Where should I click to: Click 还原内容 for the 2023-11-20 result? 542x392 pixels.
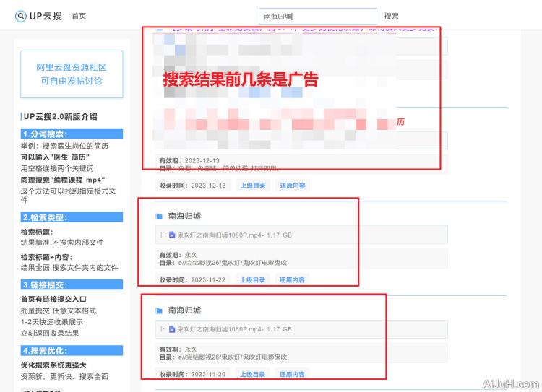click(x=292, y=374)
